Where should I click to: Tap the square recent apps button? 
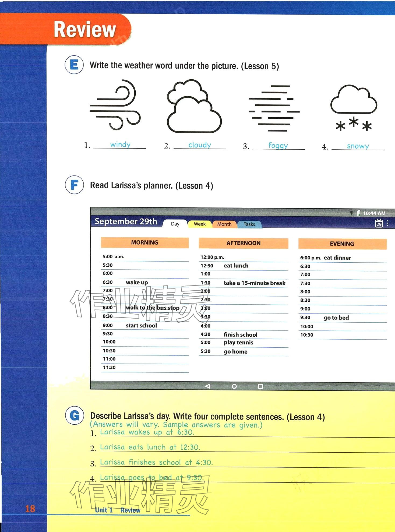(x=260, y=386)
